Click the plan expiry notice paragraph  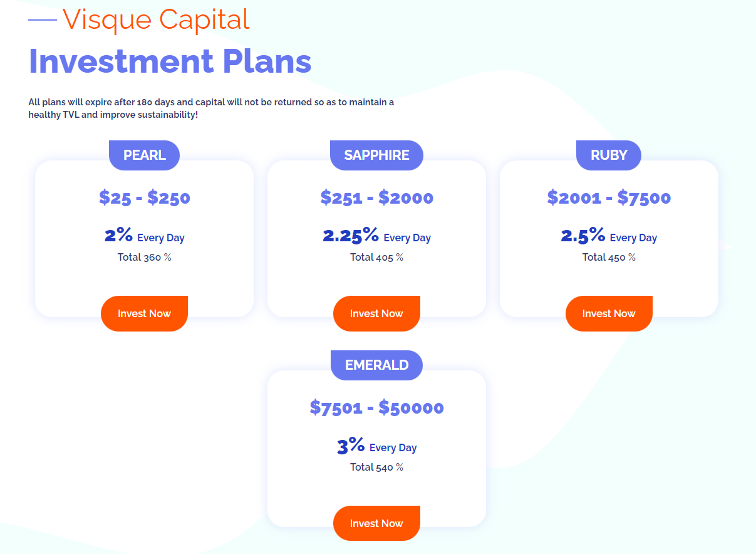pos(211,108)
